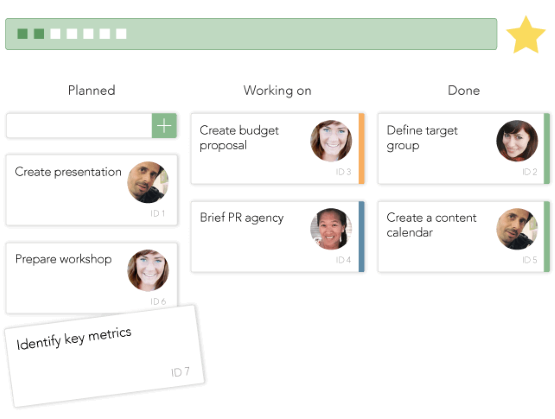Select the Working on column header

click(278, 90)
